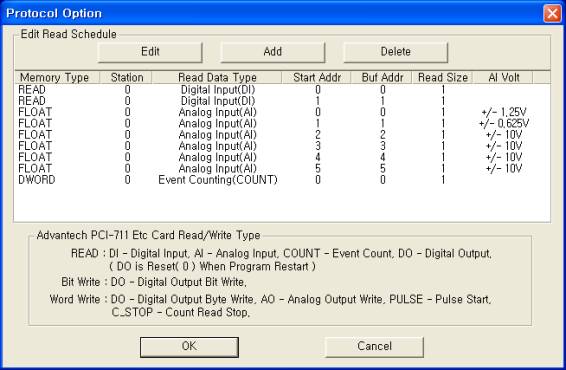The width and height of the screenshot is (566, 370).
Task: Click the Edit button
Action: (x=150, y=52)
